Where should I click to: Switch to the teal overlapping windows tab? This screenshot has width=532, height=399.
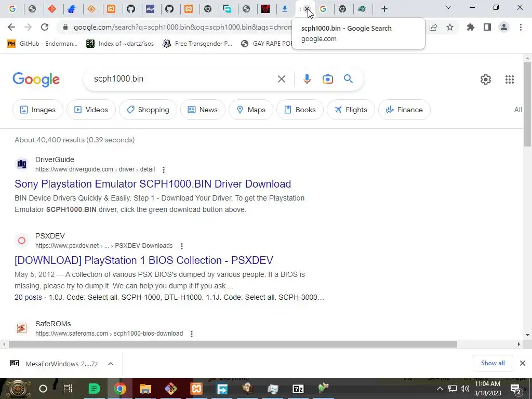[x=228, y=9]
